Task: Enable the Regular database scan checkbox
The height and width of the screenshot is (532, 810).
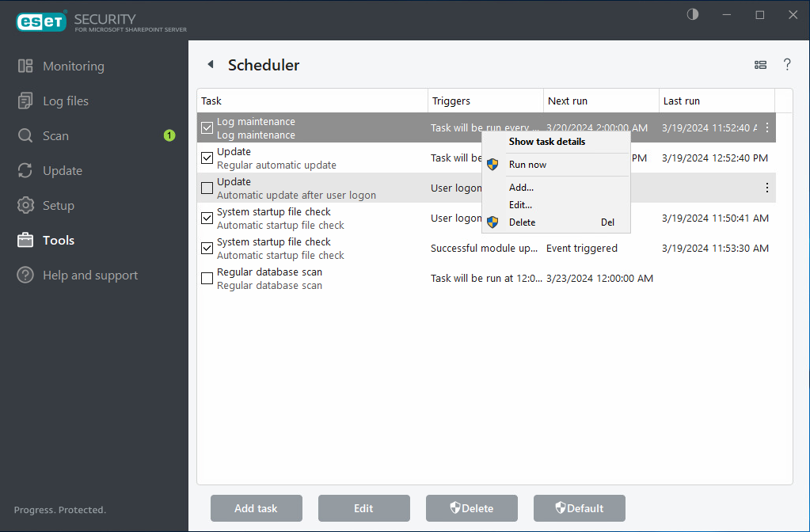Action: pos(207,278)
